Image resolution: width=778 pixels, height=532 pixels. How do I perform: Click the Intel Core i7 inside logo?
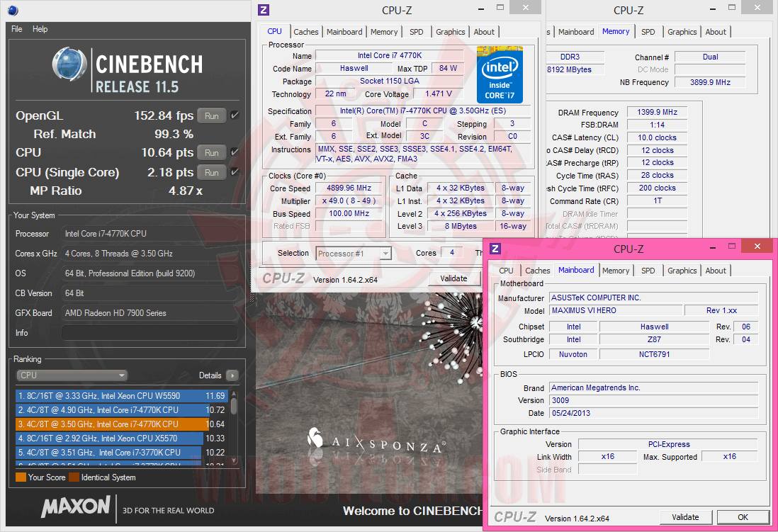click(x=500, y=74)
